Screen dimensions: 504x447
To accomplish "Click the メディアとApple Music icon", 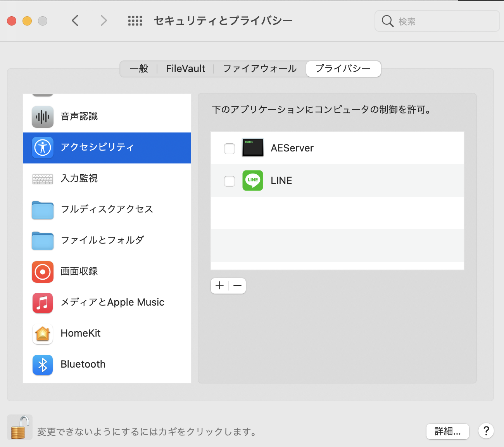I will point(43,303).
